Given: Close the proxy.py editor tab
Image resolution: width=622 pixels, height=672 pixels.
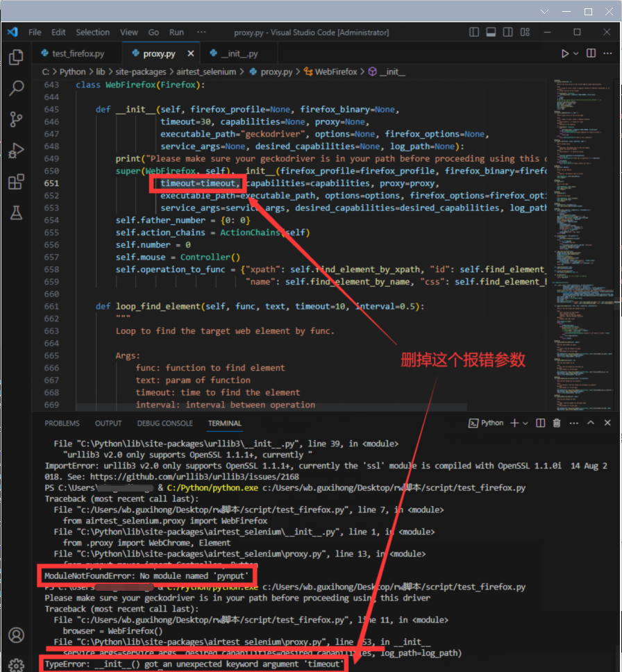Looking at the screenshot, I should pos(191,53).
